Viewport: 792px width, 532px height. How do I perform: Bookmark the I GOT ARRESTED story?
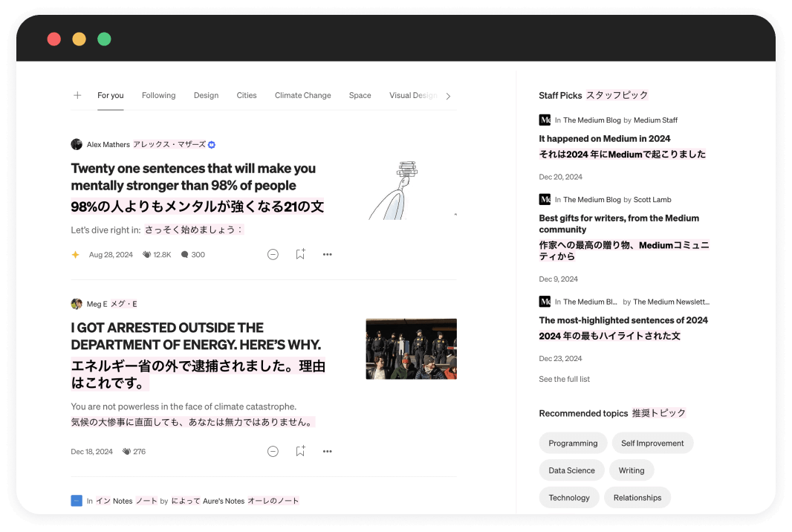point(301,451)
